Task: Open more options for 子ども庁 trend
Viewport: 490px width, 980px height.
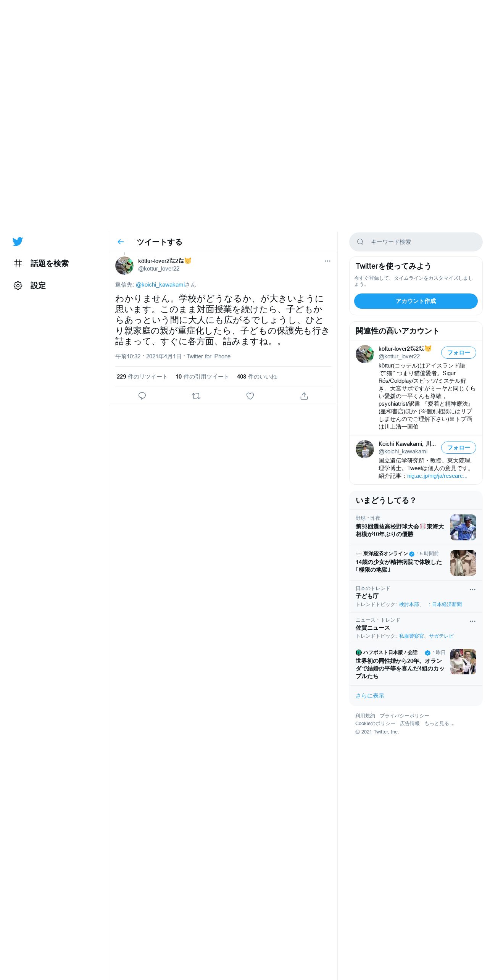Action: point(472,590)
